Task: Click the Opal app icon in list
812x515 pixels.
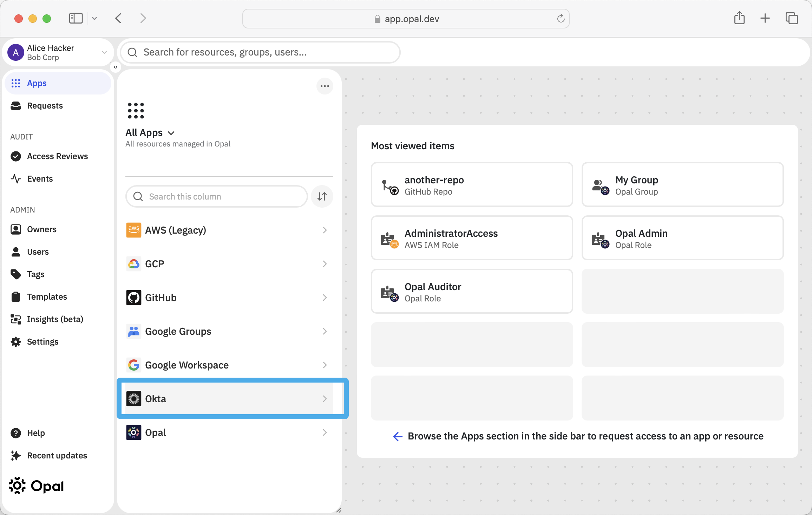Action: coord(134,432)
